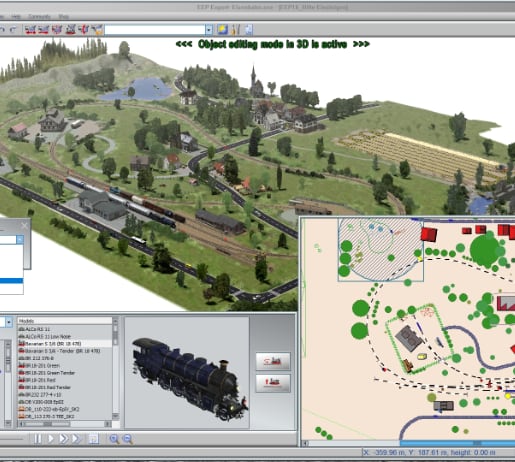
Task: Click the upper red locomotive placement button
Action: point(273,361)
